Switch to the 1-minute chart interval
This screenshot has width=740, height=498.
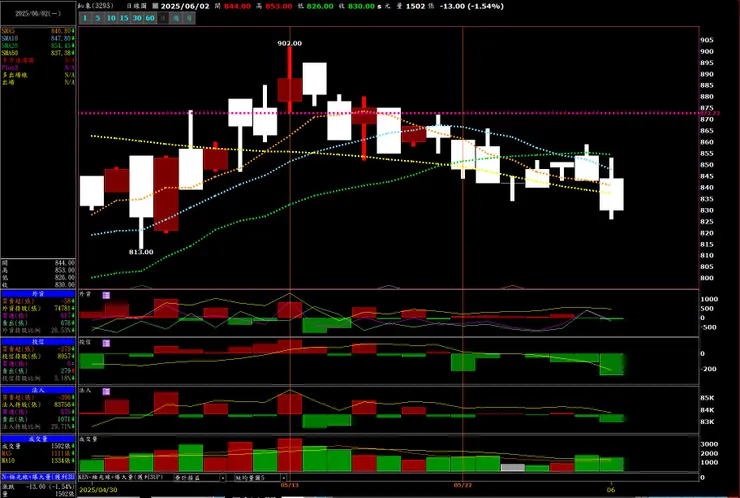[85, 18]
